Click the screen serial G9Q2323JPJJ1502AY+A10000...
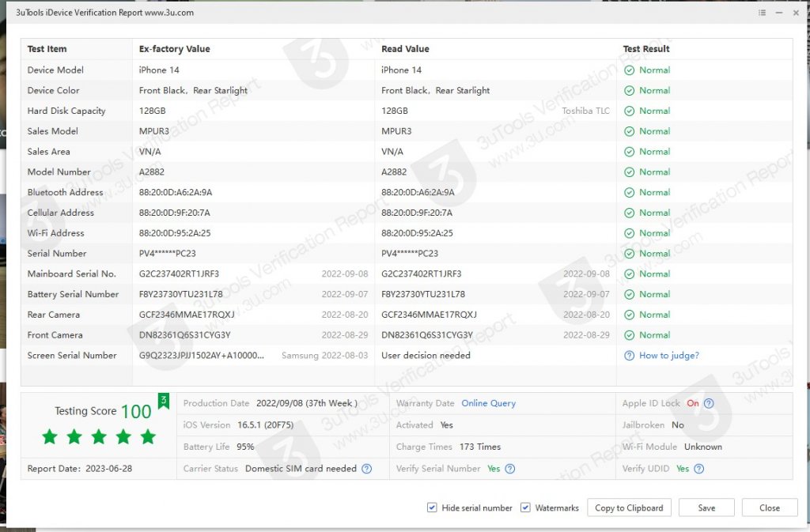The height and width of the screenshot is (532, 810). (x=202, y=356)
